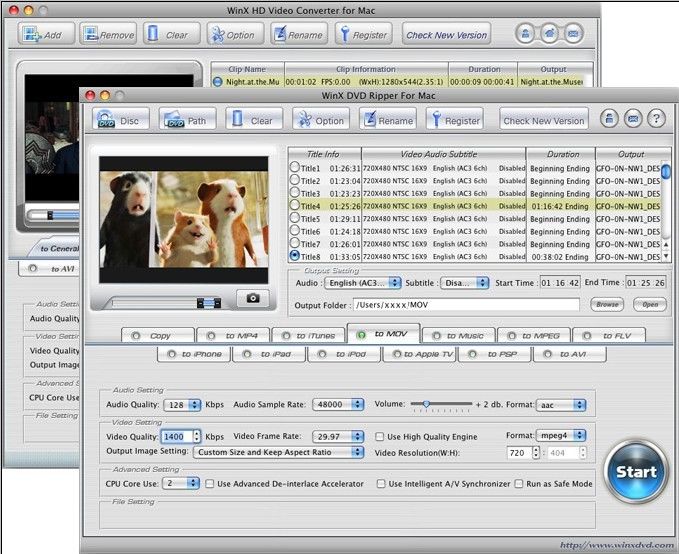Click Check New Version in DVD Ripper
The height and width of the screenshot is (554, 679).
[x=543, y=119]
